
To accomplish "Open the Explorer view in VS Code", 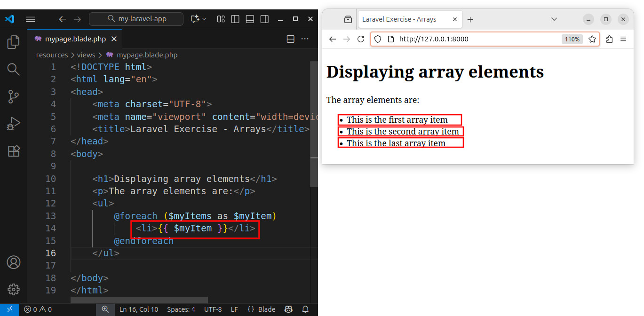I will [13, 42].
